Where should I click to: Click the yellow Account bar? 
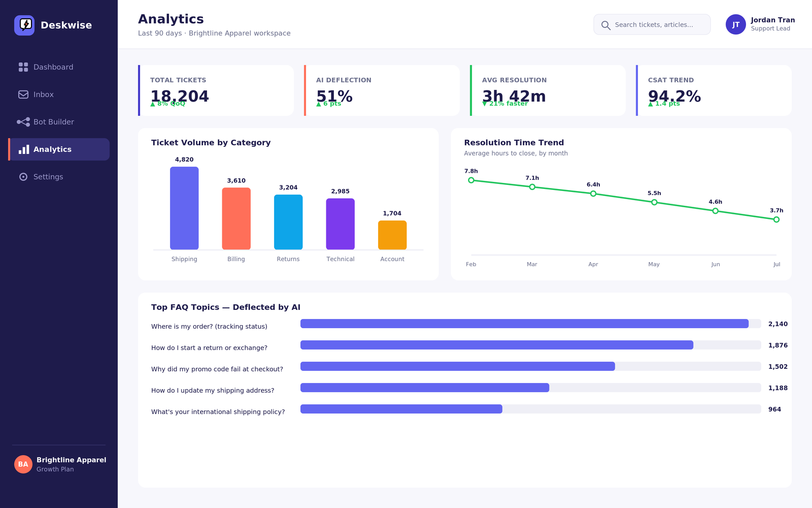[392, 235]
